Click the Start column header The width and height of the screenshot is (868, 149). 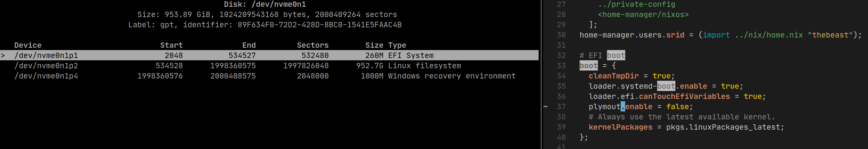171,45
